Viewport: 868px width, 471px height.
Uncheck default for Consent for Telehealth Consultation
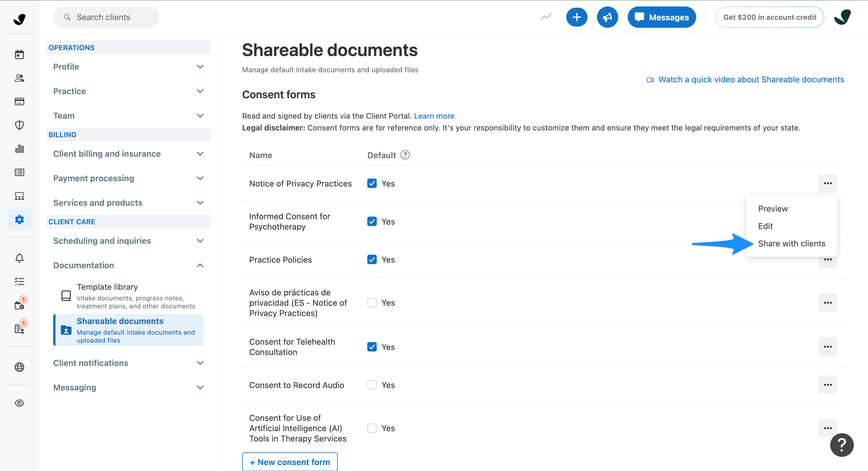372,347
